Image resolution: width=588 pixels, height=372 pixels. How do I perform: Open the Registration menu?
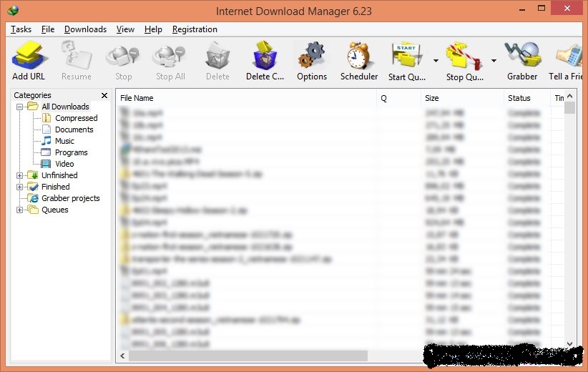195,29
